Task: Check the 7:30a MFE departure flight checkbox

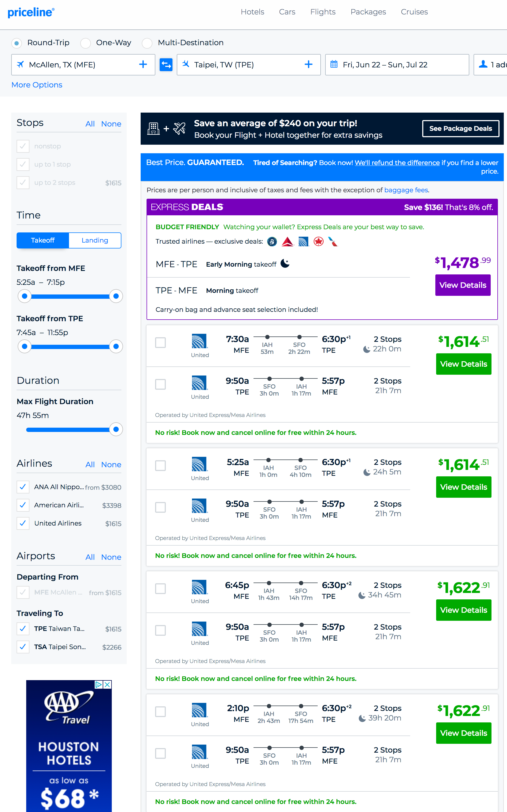Action: tap(161, 343)
